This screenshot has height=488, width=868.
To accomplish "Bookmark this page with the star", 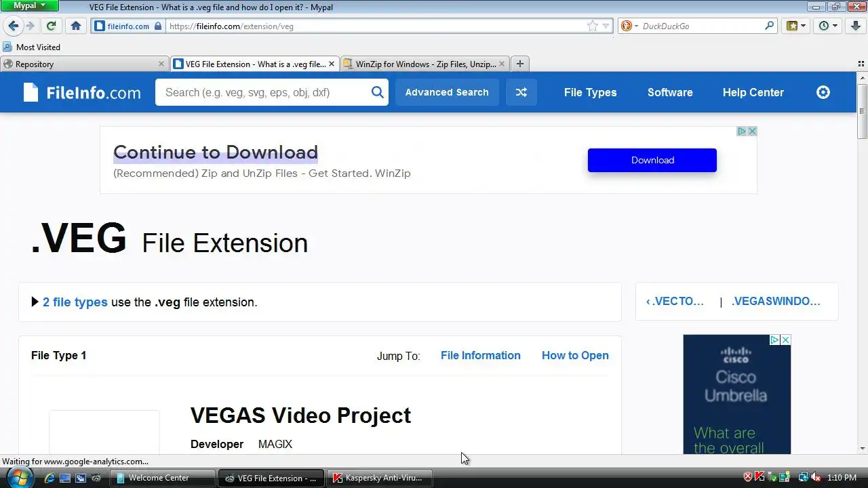I will click(x=593, y=26).
